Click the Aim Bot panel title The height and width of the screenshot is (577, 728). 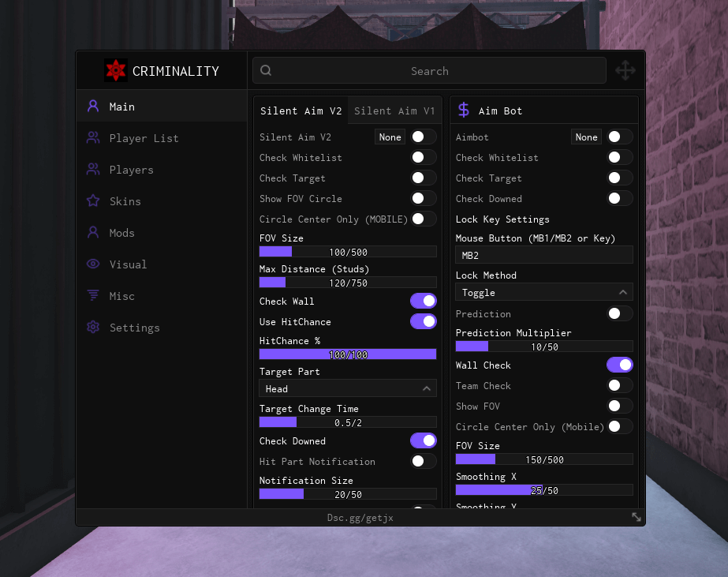[500, 111]
